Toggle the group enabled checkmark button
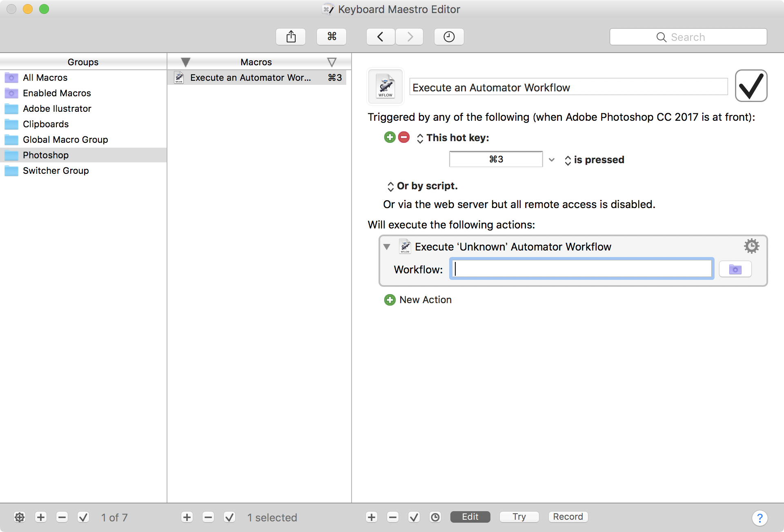This screenshot has width=784, height=532. click(83, 517)
